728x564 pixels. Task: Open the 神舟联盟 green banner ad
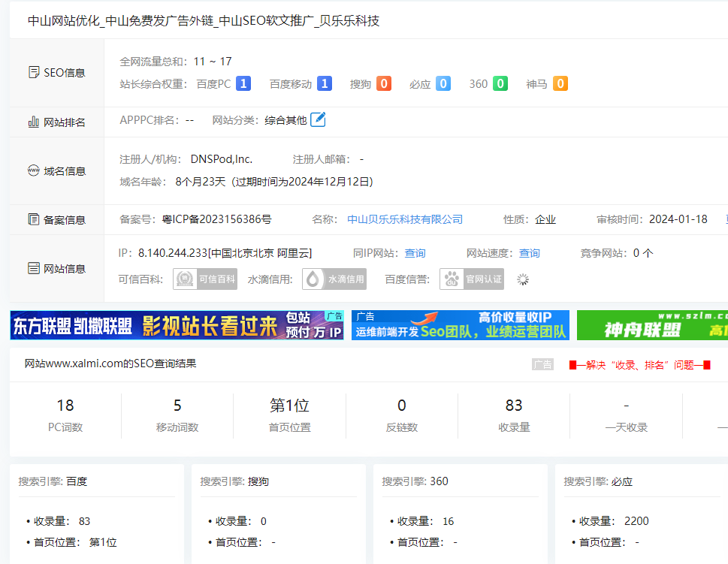(652, 325)
